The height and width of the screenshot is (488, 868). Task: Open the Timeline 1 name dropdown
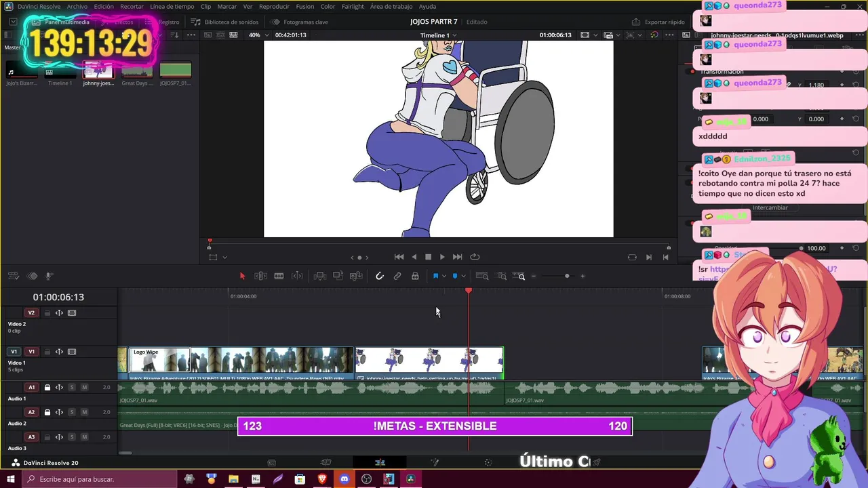[438, 35]
